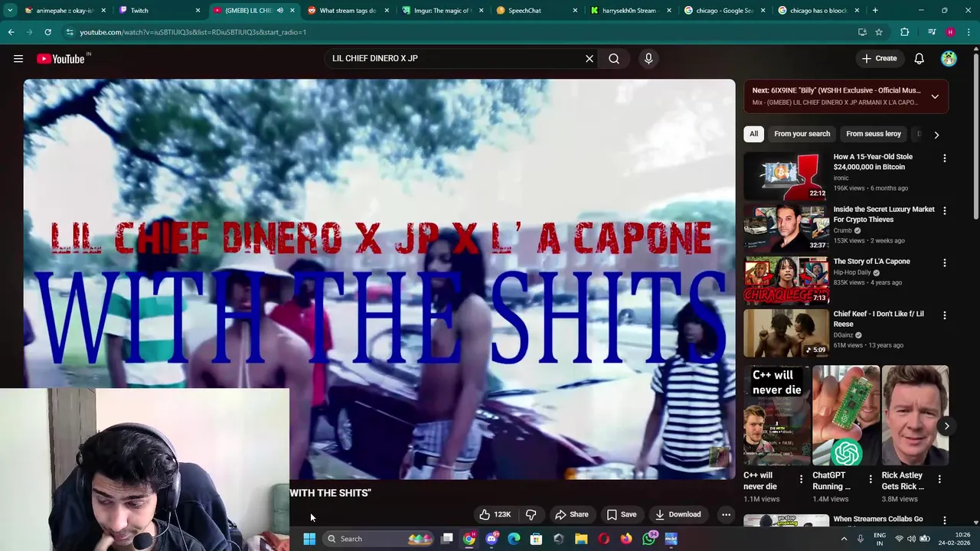Image resolution: width=980 pixels, height=551 pixels.
Task: Open Windows Start menu
Action: point(309,539)
